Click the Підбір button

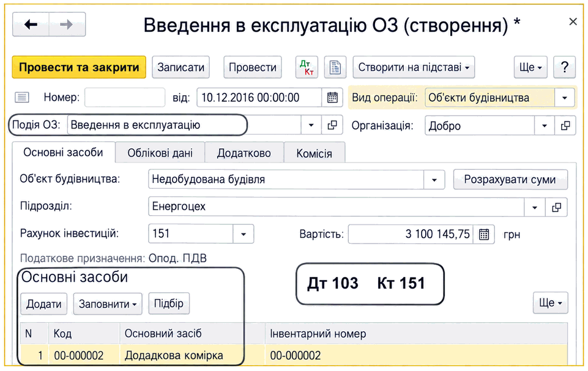169,303
